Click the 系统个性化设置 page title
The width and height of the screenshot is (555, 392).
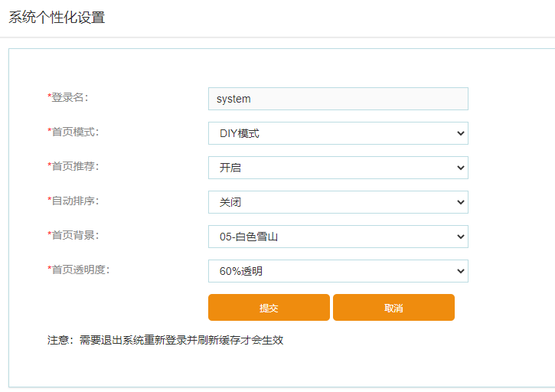click(x=57, y=18)
